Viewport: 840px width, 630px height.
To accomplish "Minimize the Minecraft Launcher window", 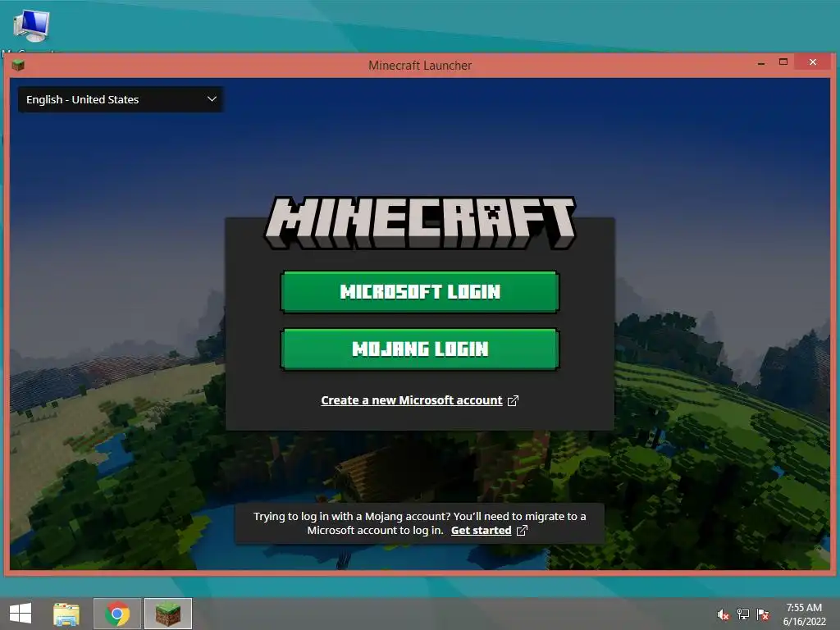I will [x=761, y=63].
